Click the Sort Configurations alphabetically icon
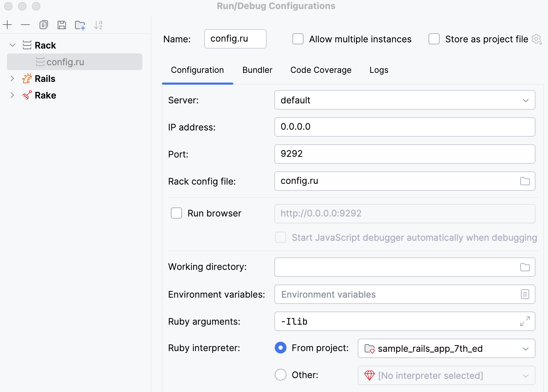 pyautogui.click(x=98, y=25)
